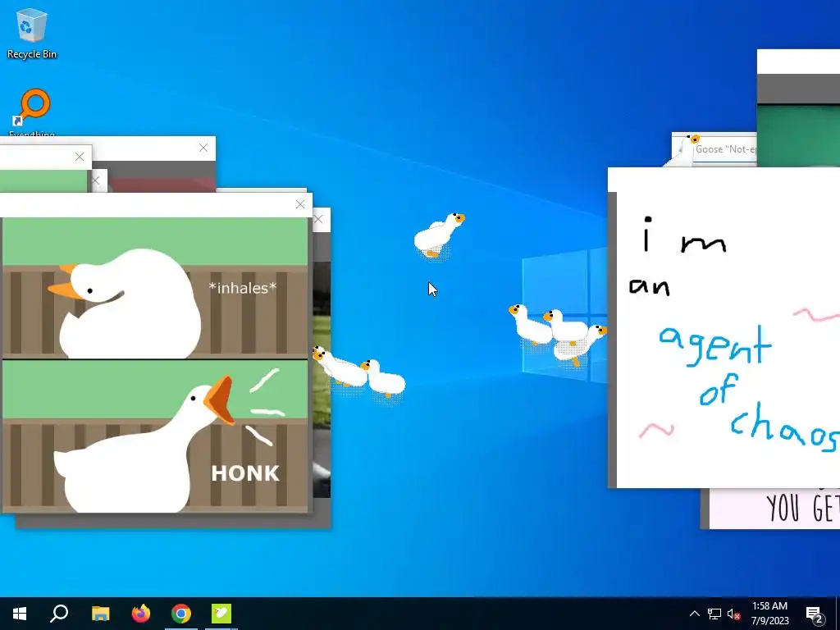Open the Windows Start menu
840x630 pixels.
(x=20, y=614)
